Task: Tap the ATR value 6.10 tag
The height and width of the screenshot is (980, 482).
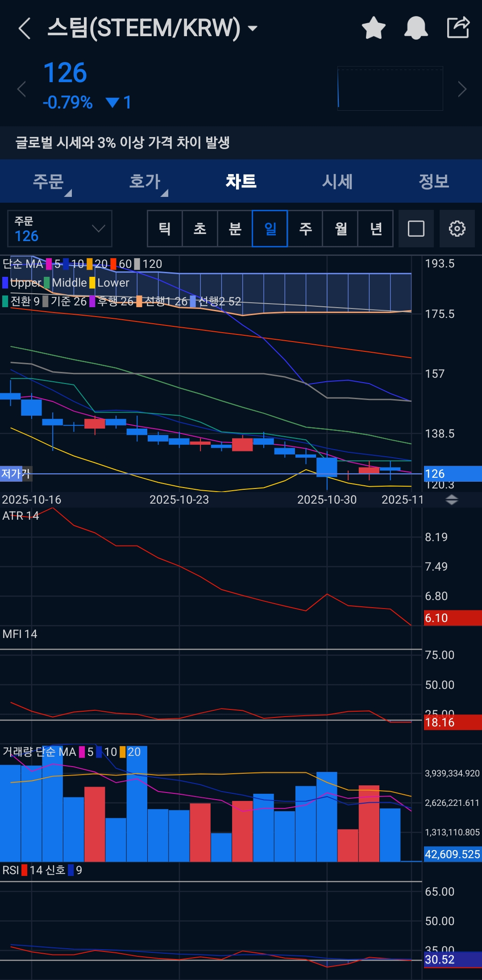Action: (453, 618)
